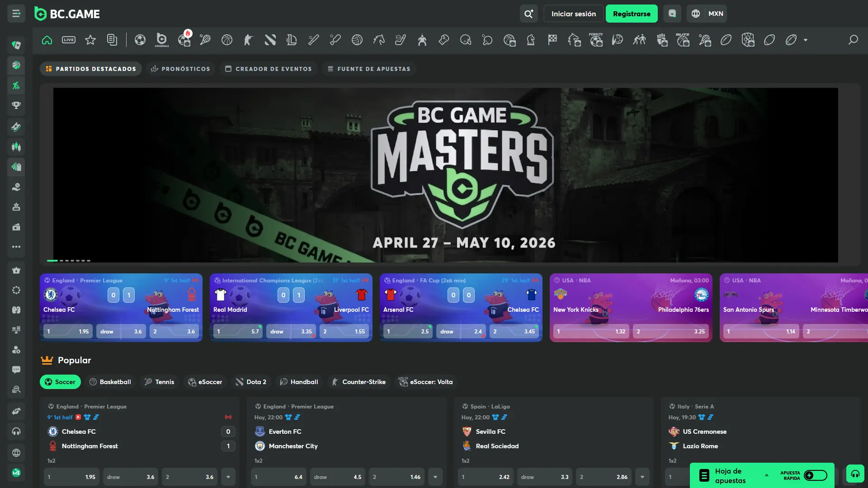Screen dimensions: 868x488
Task: Switch to Partidos Destacados tab
Action: coord(91,69)
